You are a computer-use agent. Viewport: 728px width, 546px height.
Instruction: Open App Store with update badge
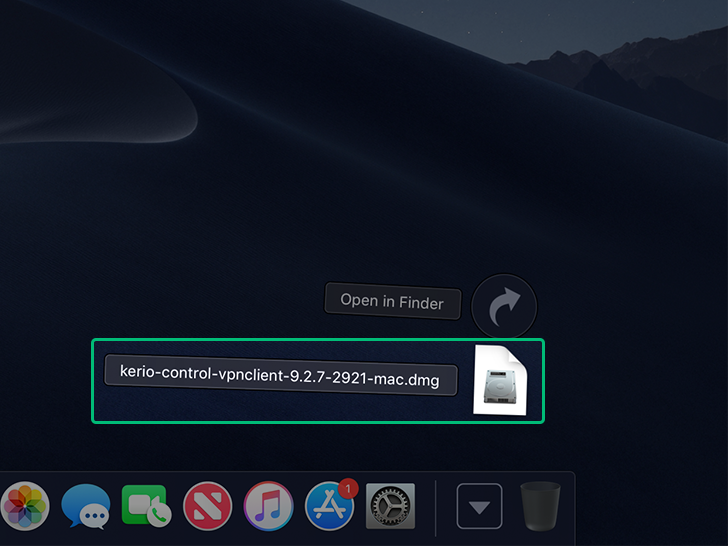pos(330,505)
